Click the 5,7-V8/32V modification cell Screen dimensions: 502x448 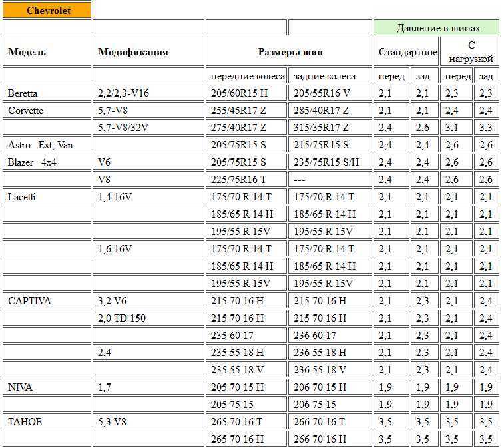[x=148, y=128]
